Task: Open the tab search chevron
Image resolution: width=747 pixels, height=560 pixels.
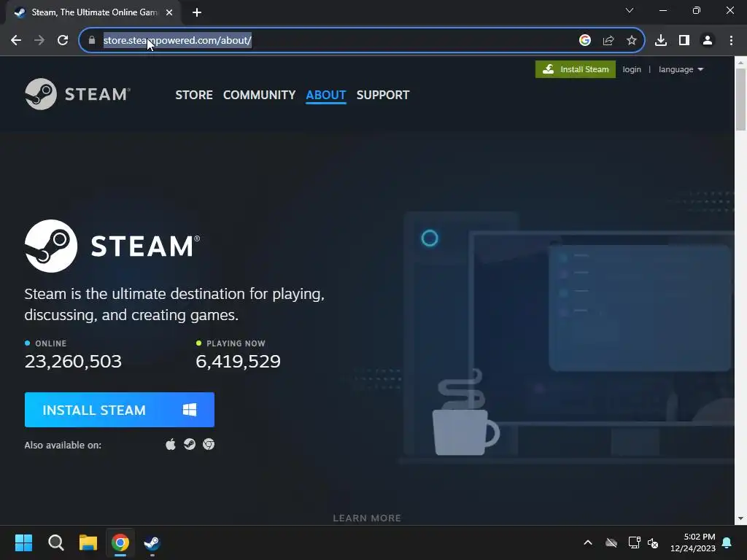Action: [x=630, y=10]
